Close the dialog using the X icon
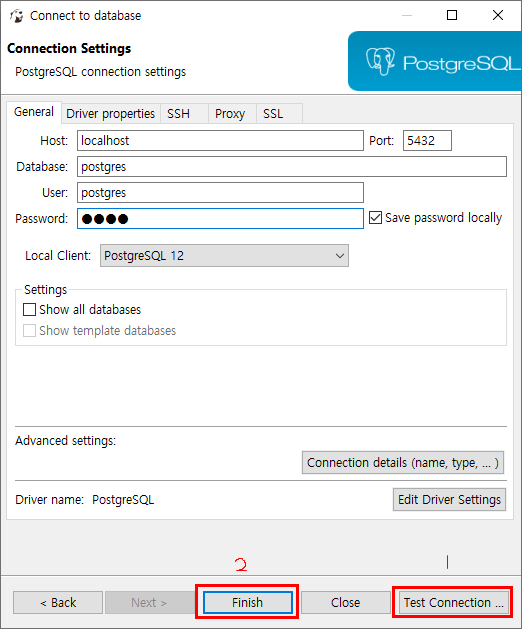Screen dimensions: 522x629 (498, 15)
